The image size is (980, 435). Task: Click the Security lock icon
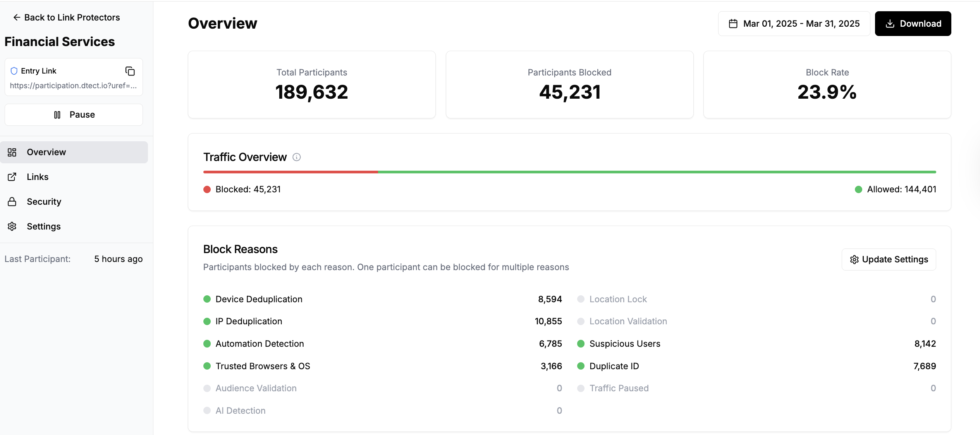tap(12, 202)
